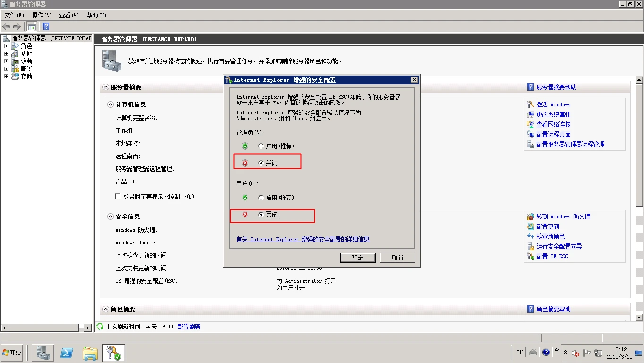644x363 pixels.
Task: Select 启用(推荐) radio button under 用户
Action: click(261, 198)
